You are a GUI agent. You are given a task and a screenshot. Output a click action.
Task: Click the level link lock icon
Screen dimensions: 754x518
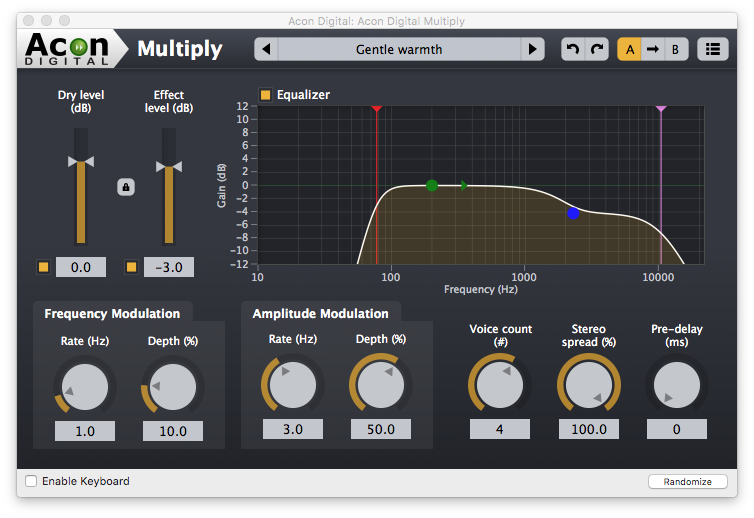point(126,187)
